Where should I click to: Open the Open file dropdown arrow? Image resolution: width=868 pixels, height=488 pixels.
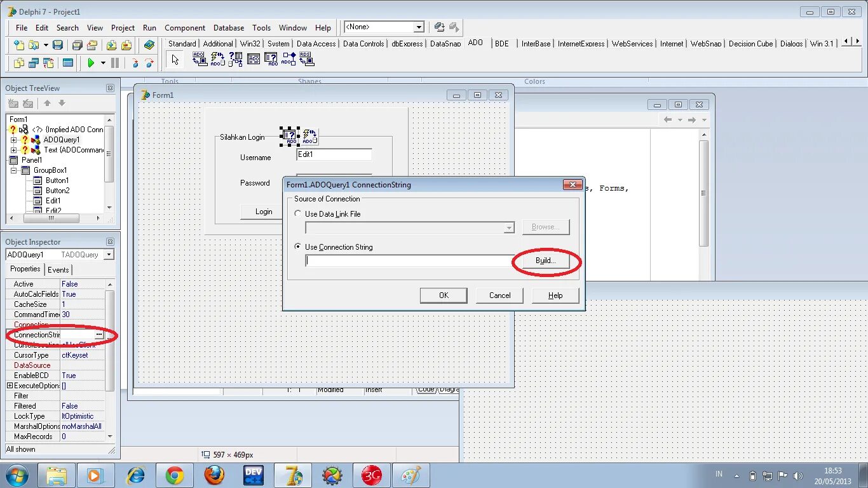(44, 45)
